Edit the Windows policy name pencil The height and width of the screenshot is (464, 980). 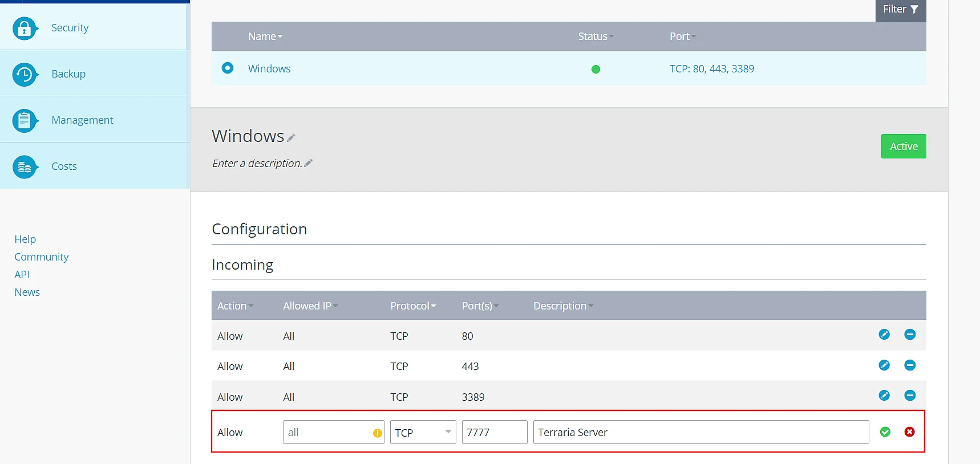point(291,137)
